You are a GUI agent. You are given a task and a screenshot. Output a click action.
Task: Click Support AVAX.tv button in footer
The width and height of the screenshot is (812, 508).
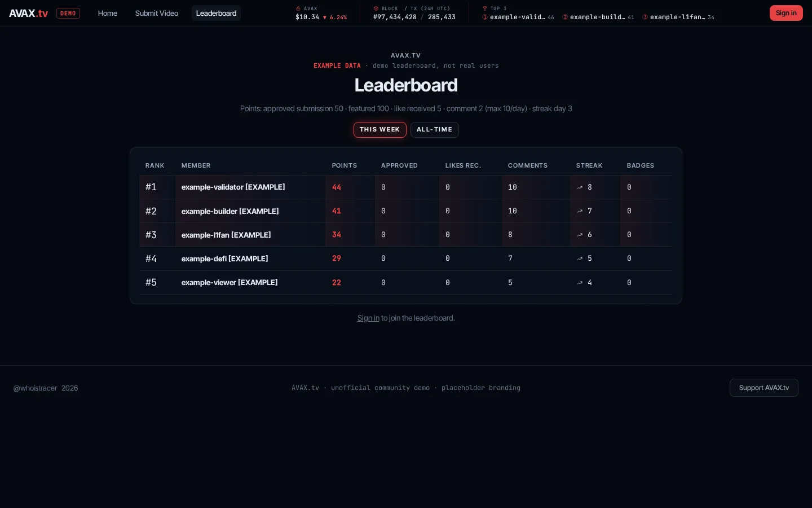[764, 388]
